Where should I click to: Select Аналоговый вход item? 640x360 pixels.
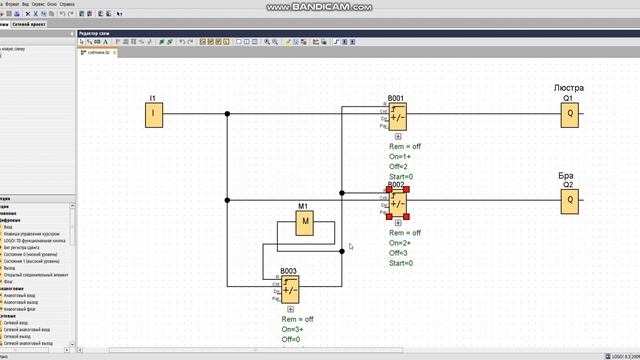pos(19,296)
